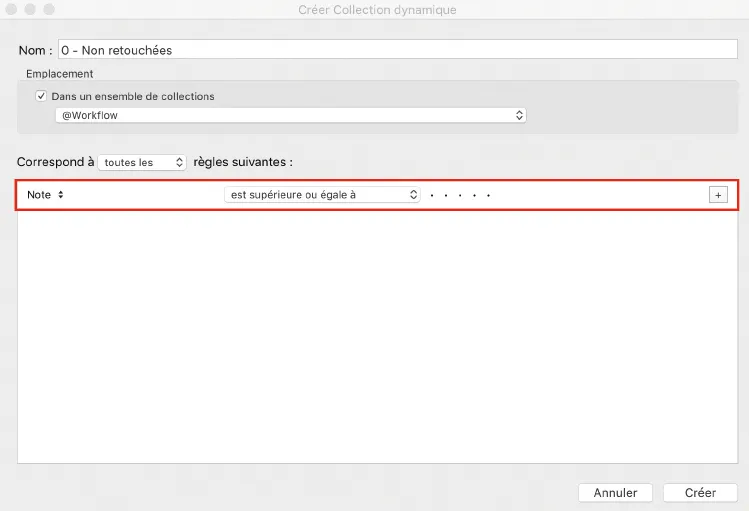Set rating to two stars
Viewport: 749px width, 511px height.
tap(446, 195)
